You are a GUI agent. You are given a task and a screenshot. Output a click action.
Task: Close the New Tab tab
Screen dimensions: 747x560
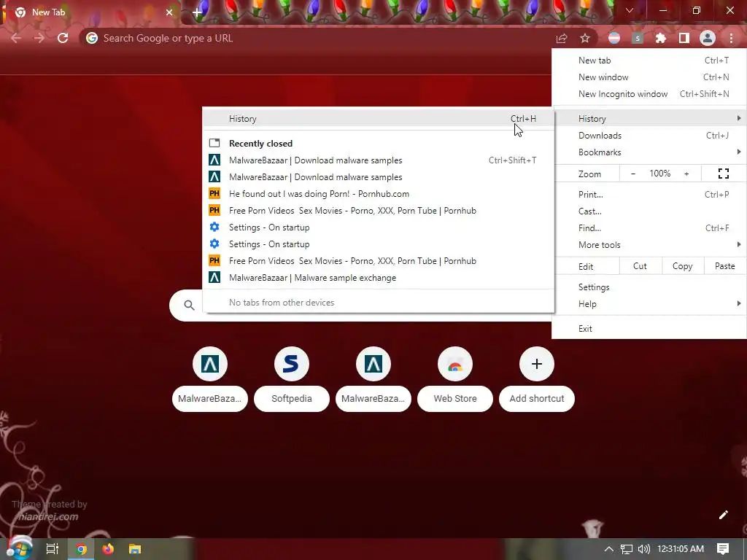[x=169, y=12]
